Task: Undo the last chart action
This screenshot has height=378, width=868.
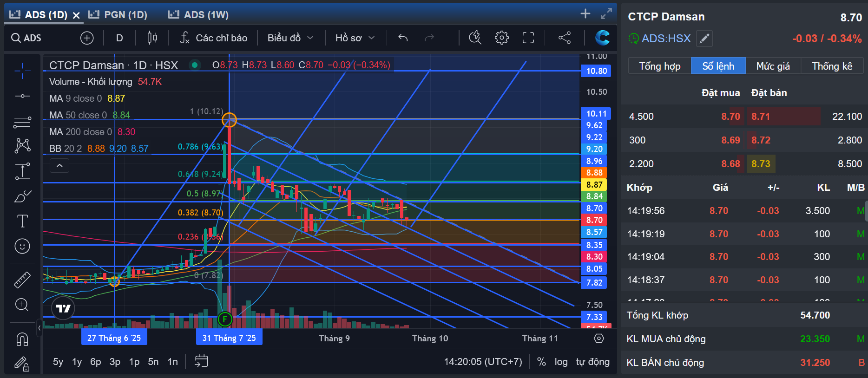Action: click(x=403, y=38)
